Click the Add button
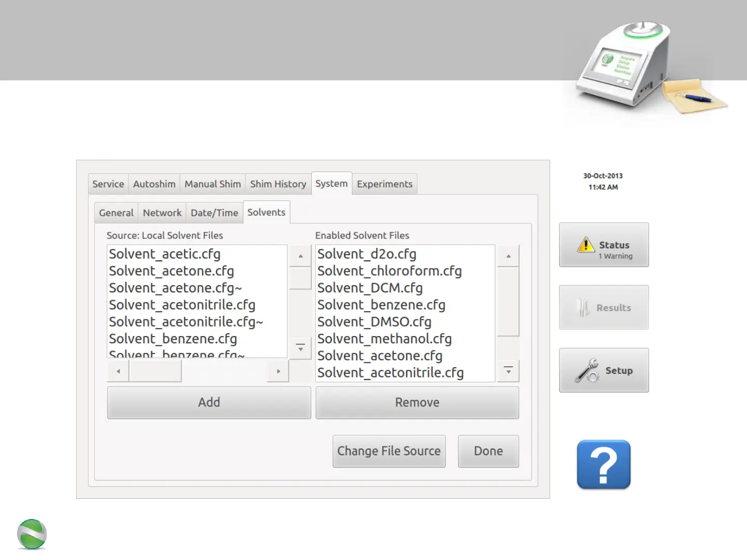 click(209, 402)
